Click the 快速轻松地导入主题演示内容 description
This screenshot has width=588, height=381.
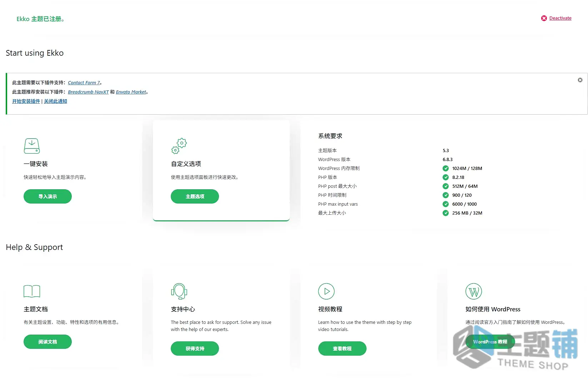point(55,177)
